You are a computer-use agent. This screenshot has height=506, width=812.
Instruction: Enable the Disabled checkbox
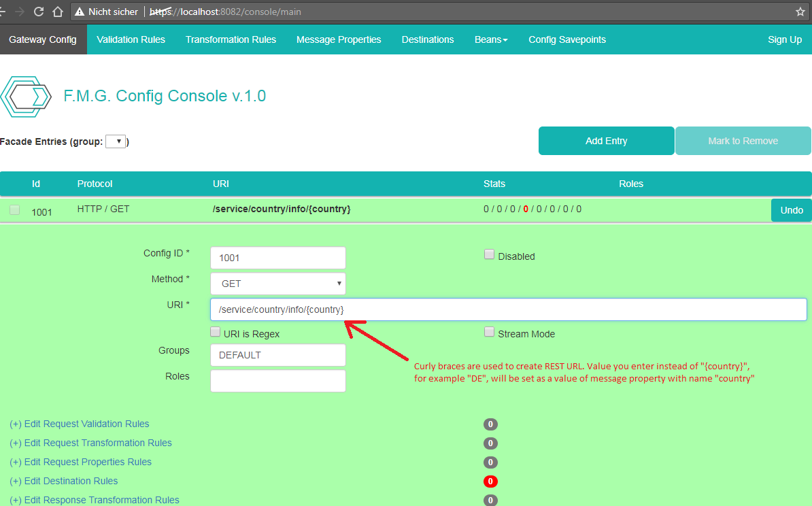click(489, 254)
